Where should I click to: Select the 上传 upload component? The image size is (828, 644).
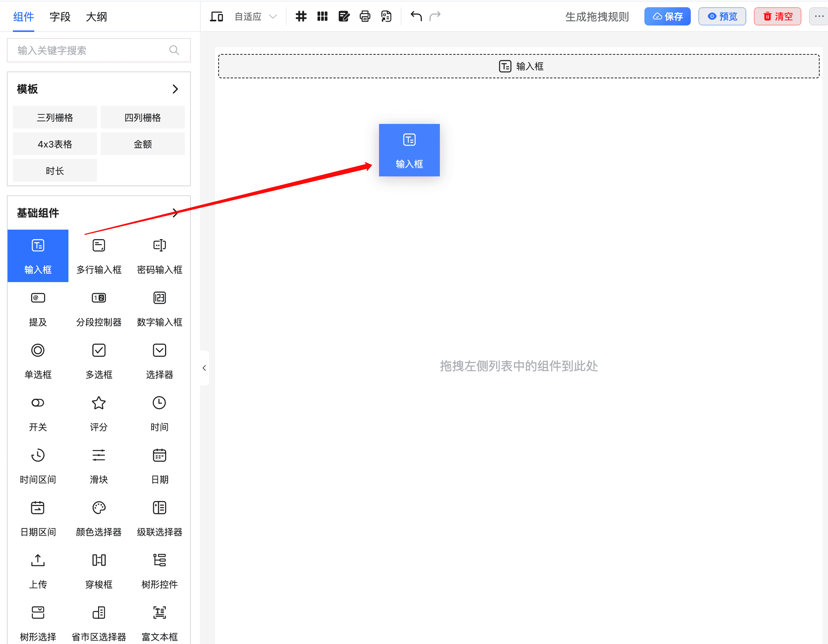38,571
